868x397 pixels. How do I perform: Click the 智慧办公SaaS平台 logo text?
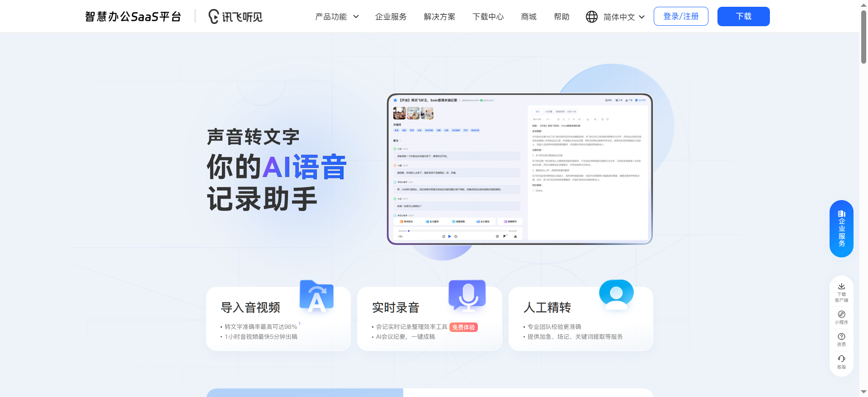133,17
